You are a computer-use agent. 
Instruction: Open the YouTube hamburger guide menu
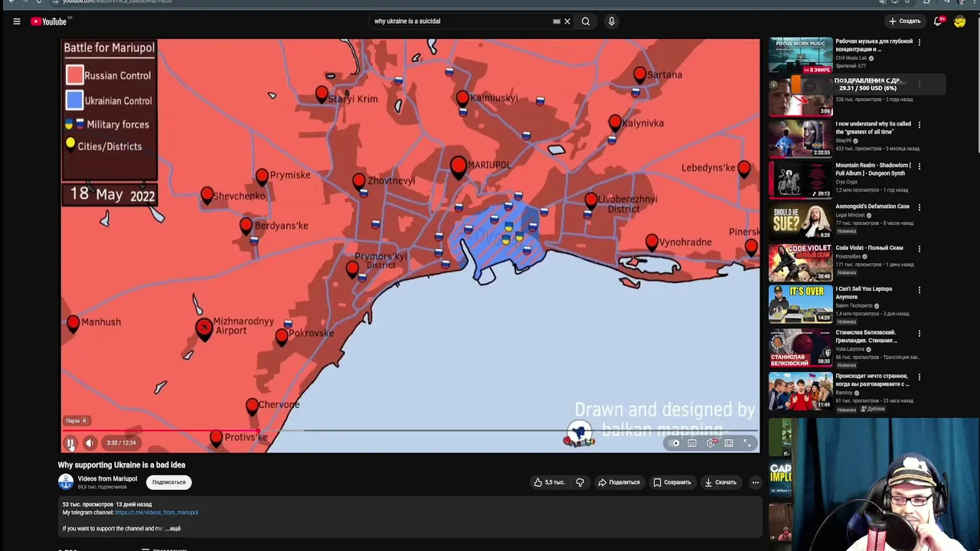tap(16, 21)
